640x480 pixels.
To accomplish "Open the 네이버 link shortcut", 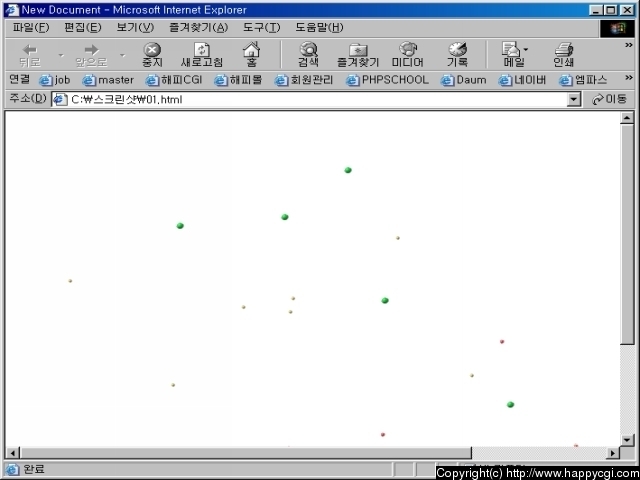I will coord(522,80).
